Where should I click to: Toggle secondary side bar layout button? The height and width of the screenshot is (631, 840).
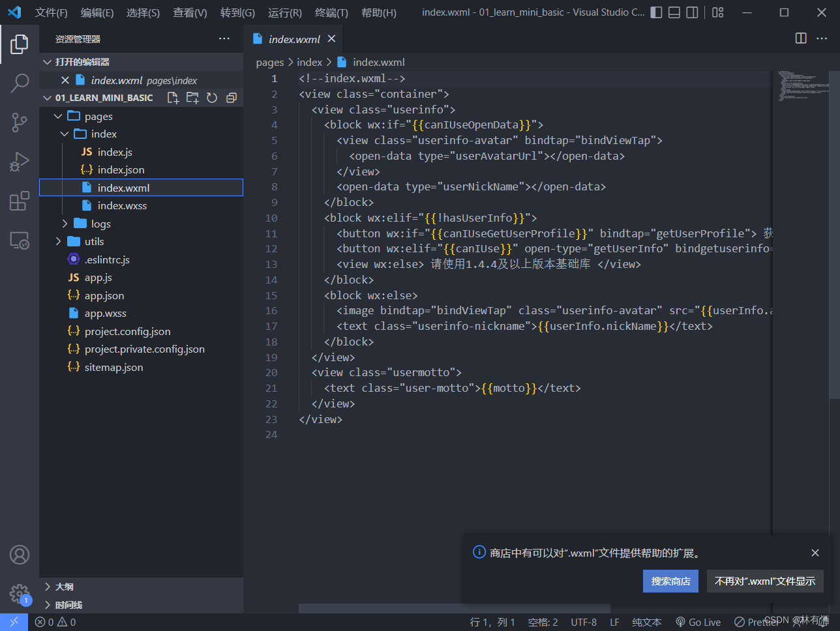tap(692, 12)
